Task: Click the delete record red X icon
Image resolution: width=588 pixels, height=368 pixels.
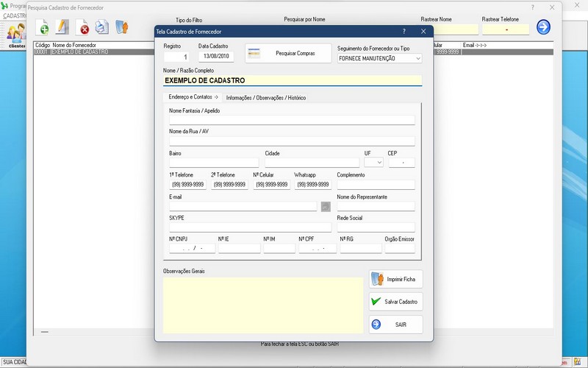Action: click(82, 27)
